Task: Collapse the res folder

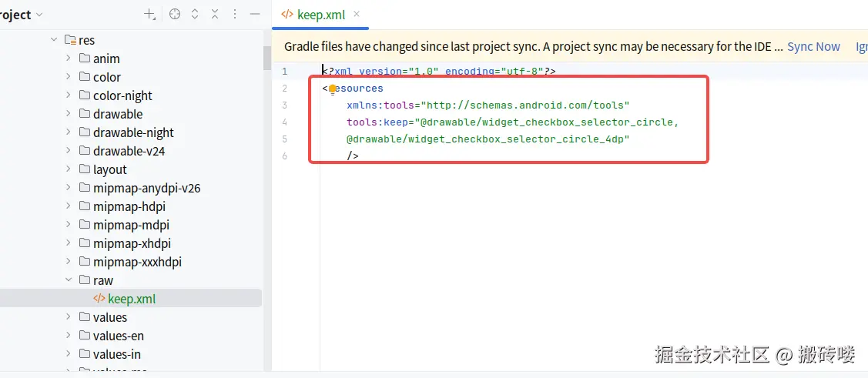Action: (54, 40)
